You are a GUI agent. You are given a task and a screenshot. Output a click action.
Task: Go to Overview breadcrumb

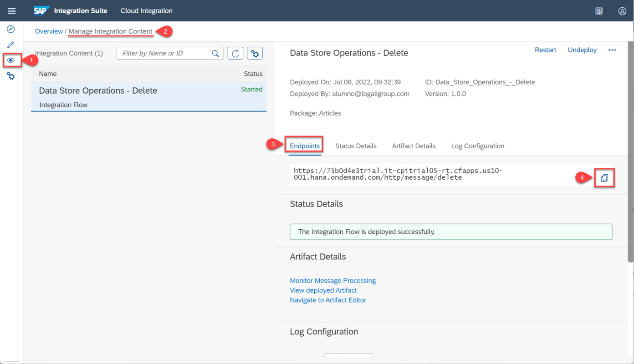click(x=49, y=31)
